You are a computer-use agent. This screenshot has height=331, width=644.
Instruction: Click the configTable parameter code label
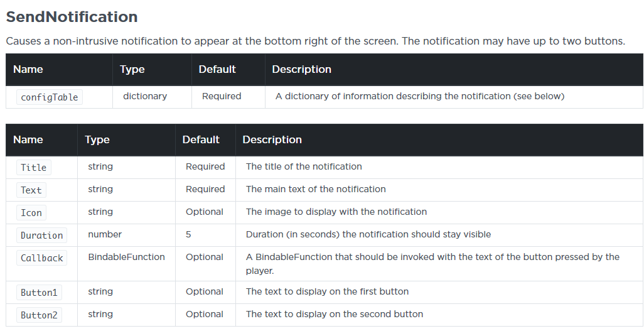50,97
